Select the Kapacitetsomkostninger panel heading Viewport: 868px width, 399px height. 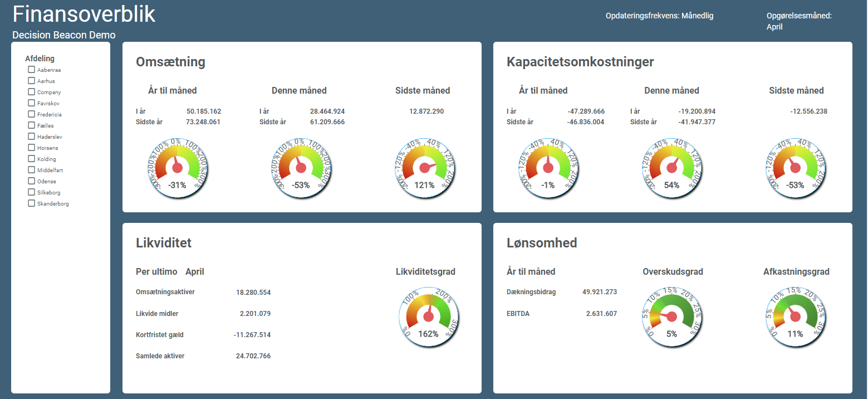click(580, 62)
